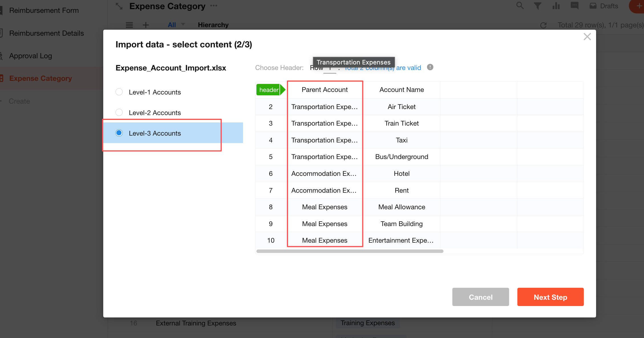Open the Drafts box

pyautogui.click(x=604, y=6)
